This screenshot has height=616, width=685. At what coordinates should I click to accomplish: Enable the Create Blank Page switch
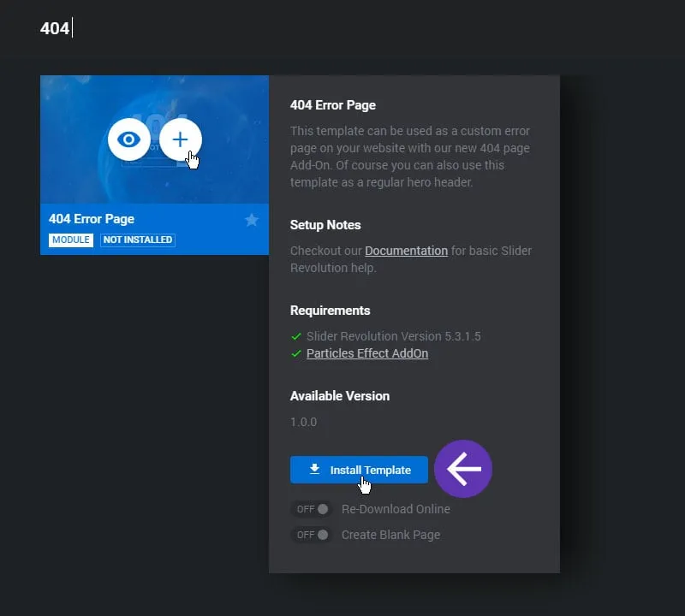coord(312,535)
